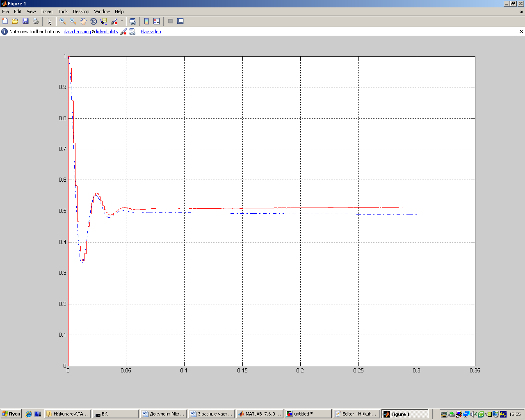The height and width of the screenshot is (420, 525).
Task: Click the Play video link
Action: [x=151, y=32]
